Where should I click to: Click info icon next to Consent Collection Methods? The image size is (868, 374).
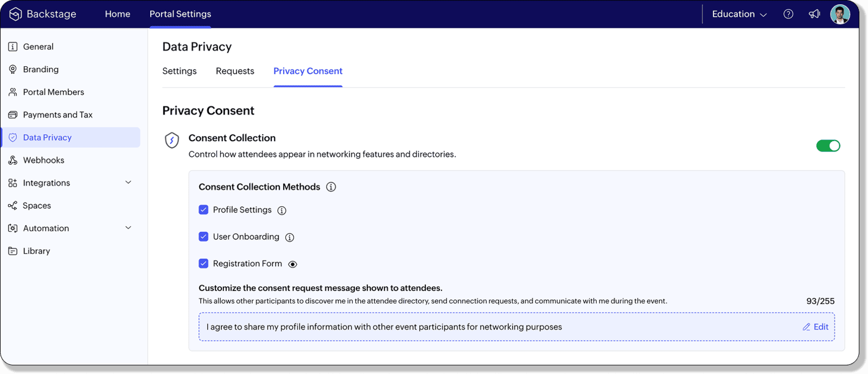(331, 187)
